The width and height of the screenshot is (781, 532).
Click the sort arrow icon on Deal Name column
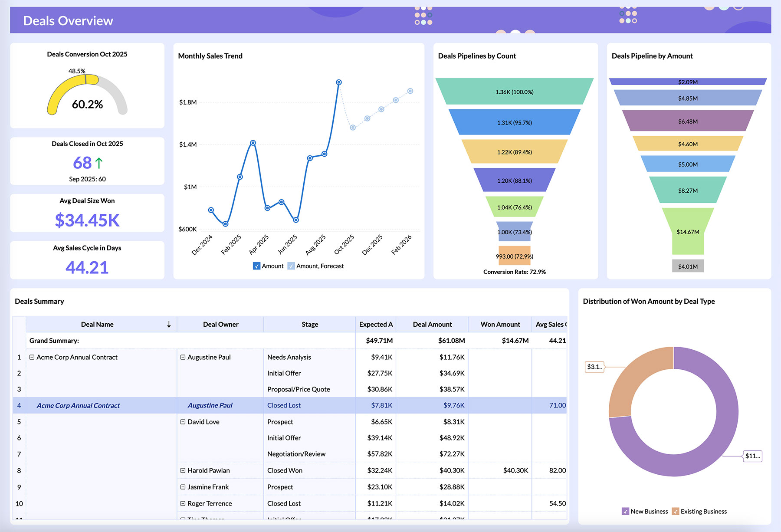tap(168, 324)
